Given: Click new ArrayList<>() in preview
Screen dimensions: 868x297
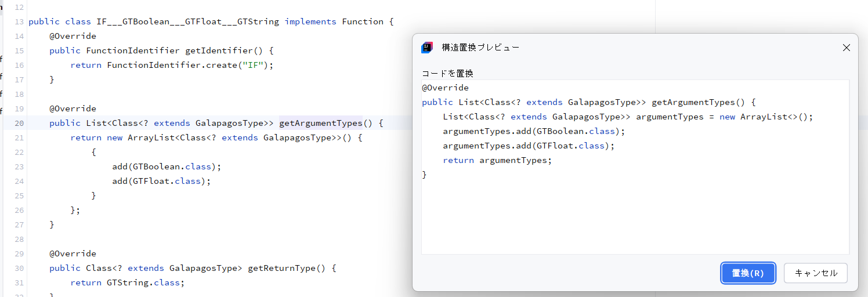Looking at the screenshot, I should (764, 117).
